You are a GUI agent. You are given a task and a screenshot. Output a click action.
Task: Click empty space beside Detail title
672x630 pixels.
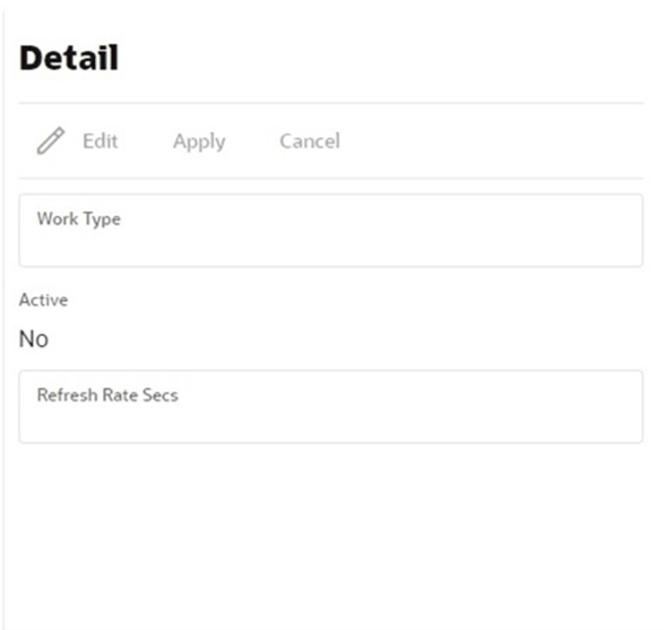click(x=382, y=58)
